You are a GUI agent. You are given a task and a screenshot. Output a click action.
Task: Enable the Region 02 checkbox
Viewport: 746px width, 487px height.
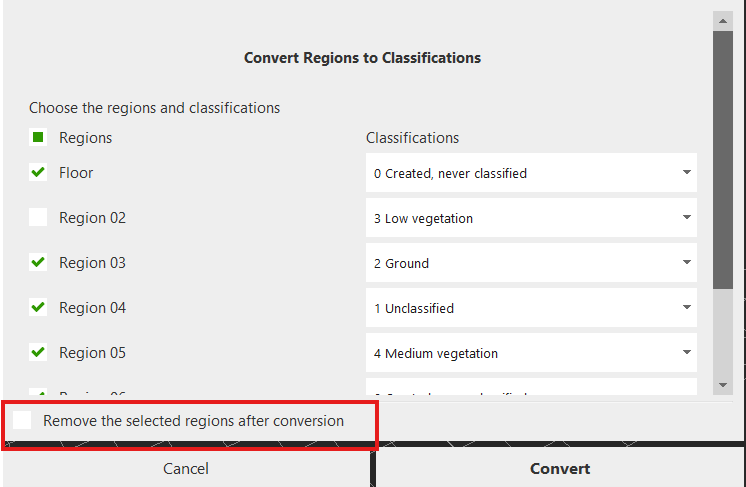coord(38,218)
